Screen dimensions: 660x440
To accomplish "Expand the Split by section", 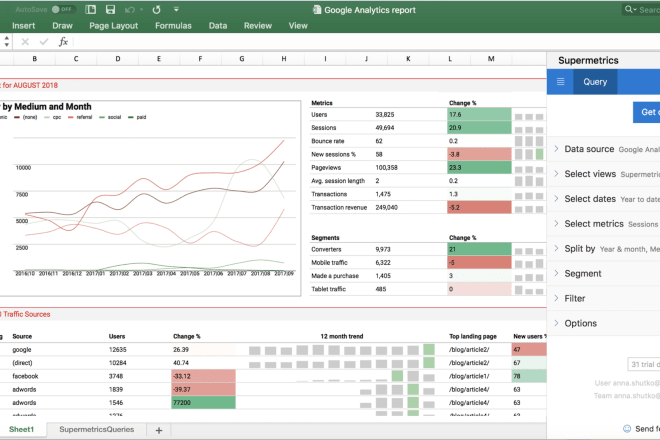I will click(603, 248).
